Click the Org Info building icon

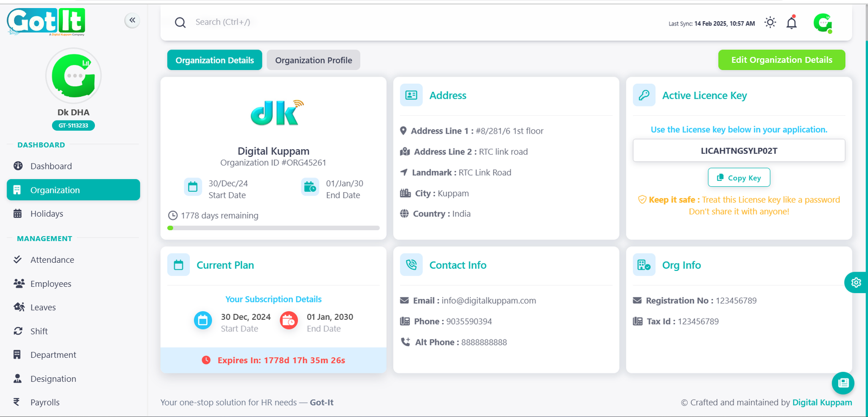coord(644,265)
